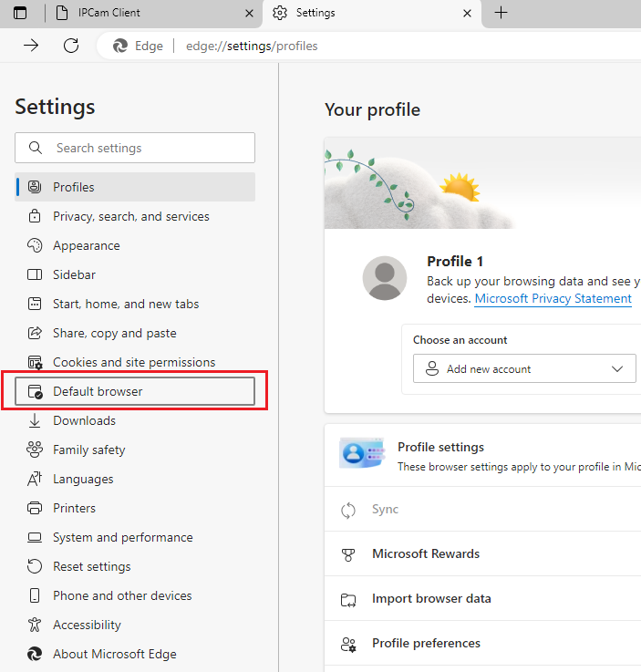The height and width of the screenshot is (672, 641).
Task: Click the forward navigation arrow
Action: pos(31,46)
